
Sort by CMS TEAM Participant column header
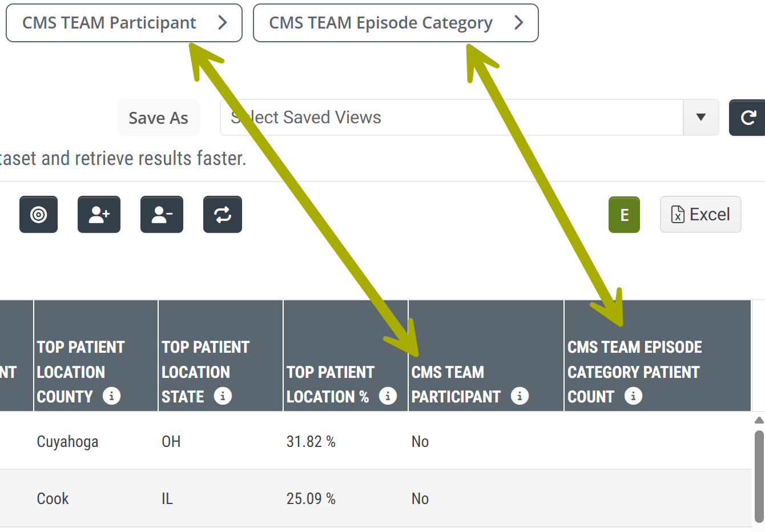point(456,384)
